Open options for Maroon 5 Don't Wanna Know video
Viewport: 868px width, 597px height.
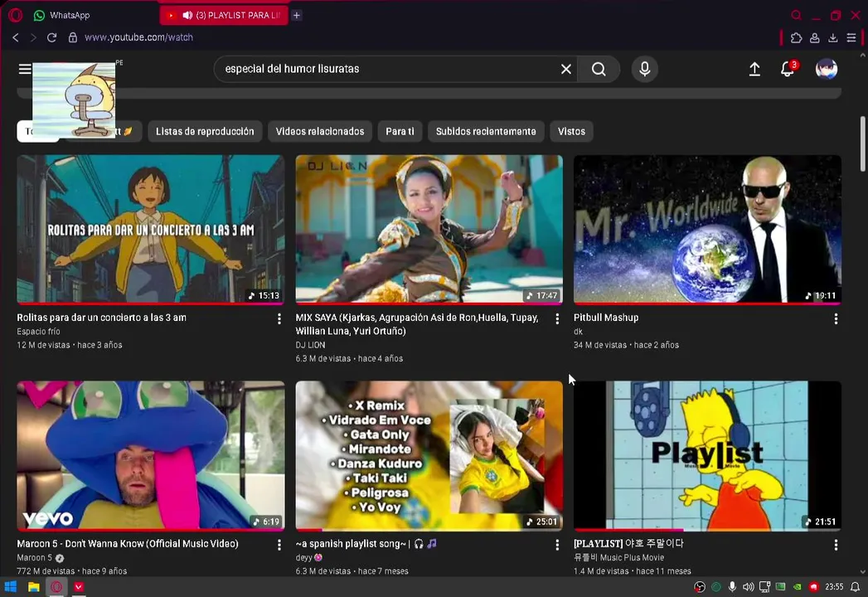coord(279,545)
